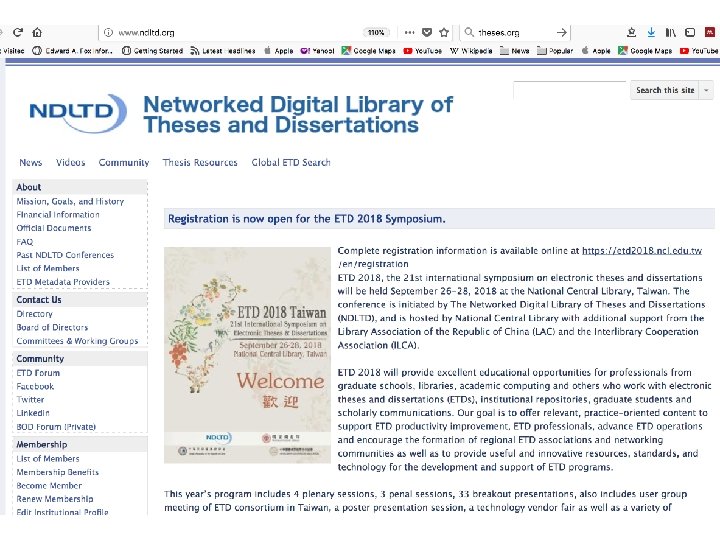Click the Pocket save icon

[427, 32]
